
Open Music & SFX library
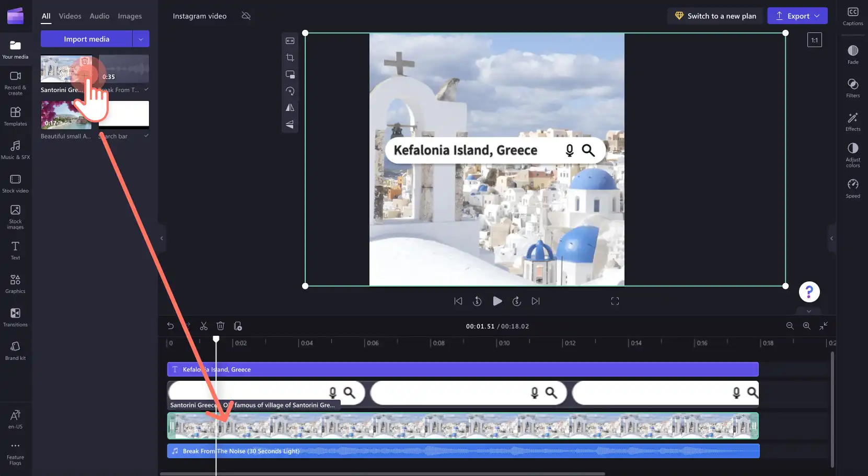(15, 150)
